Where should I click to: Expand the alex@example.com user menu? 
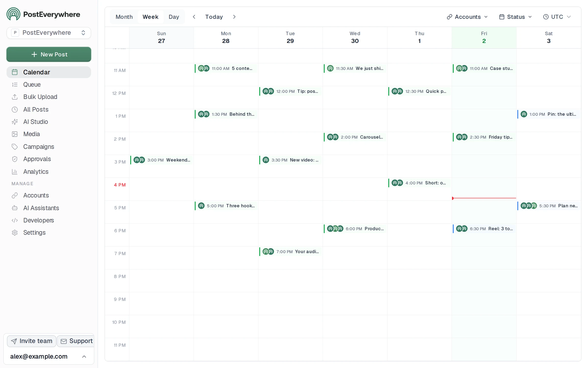[x=49, y=356]
